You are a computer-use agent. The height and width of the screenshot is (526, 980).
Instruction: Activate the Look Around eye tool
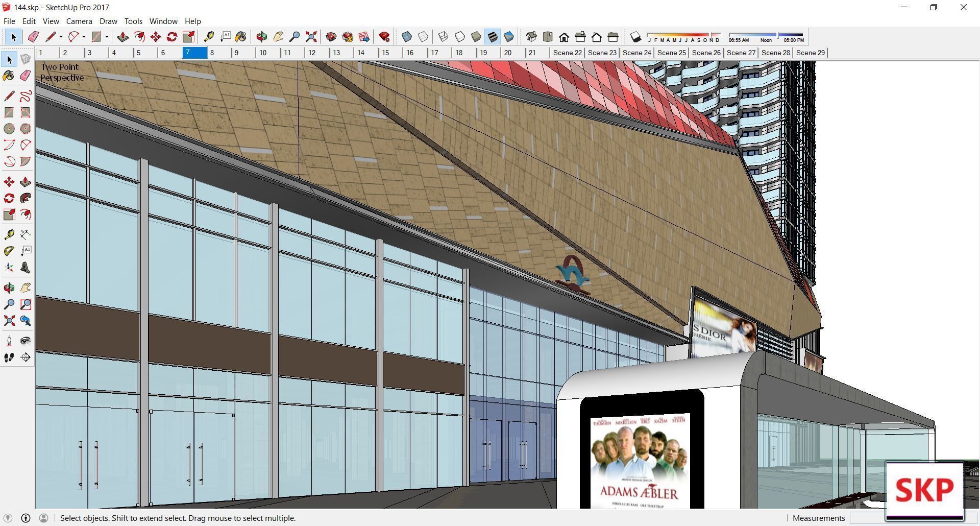(x=26, y=341)
